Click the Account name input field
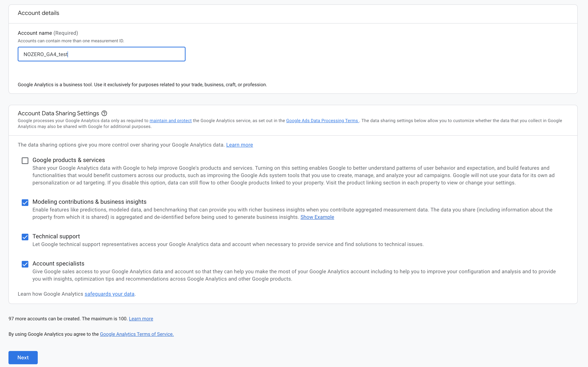Image resolution: width=588 pixels, height=367 pixels. 102,54
